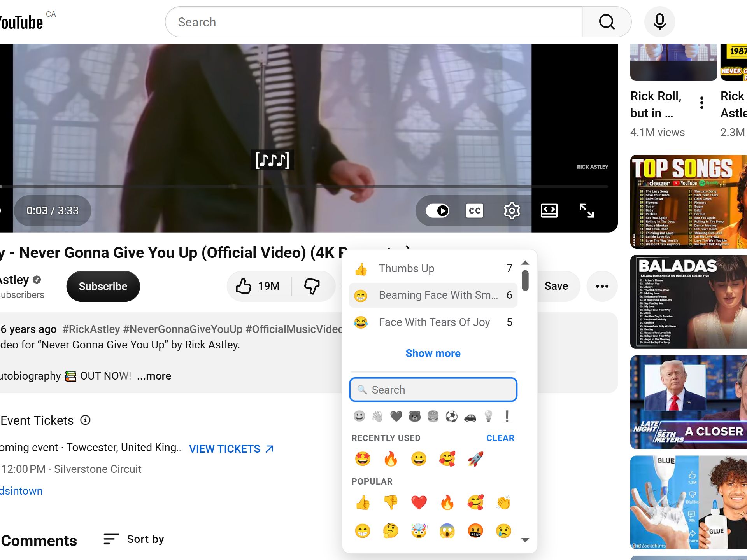Pick the star-struck emoji in Recently Used
Image resolution: width=747 pixels, height=560 pixels.
click(363, 459)
